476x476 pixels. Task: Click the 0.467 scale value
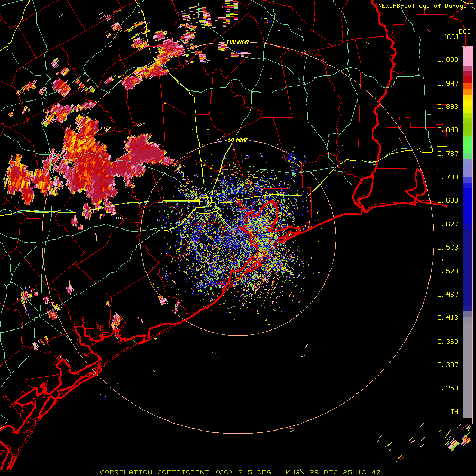pos(448,294)
